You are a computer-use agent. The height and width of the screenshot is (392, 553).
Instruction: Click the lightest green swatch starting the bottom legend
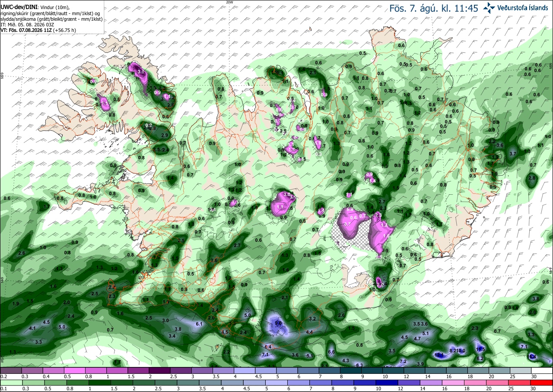coord(10,383)
